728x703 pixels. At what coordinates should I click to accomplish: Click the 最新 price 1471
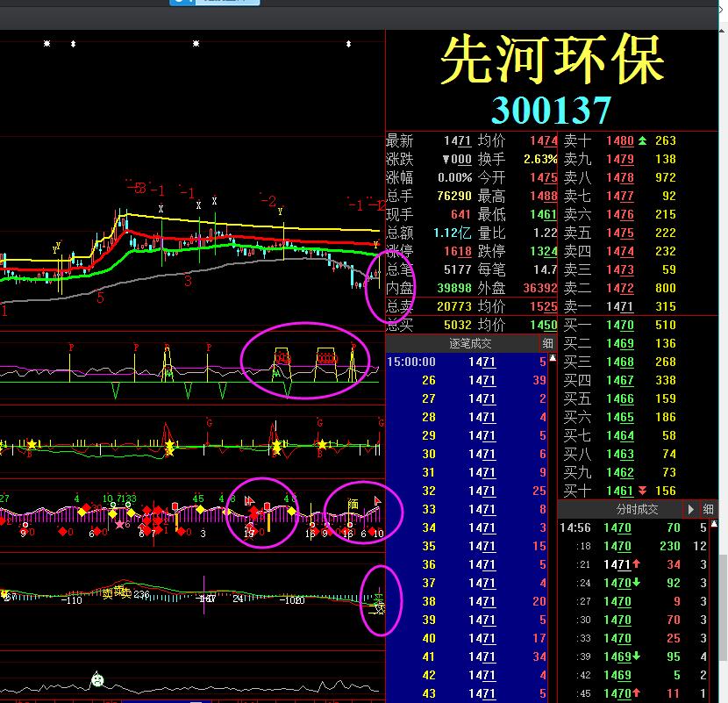457,140
